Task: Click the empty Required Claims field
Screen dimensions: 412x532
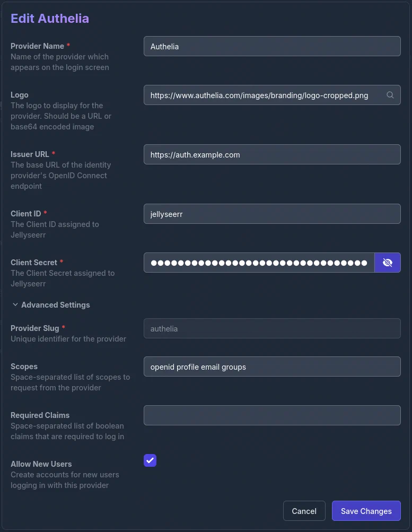Action: tap(272, 415)
